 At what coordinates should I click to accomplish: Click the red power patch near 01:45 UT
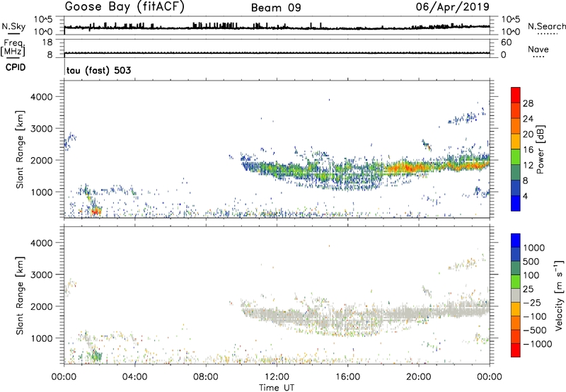pyautogui.click(x=96, y=212)
